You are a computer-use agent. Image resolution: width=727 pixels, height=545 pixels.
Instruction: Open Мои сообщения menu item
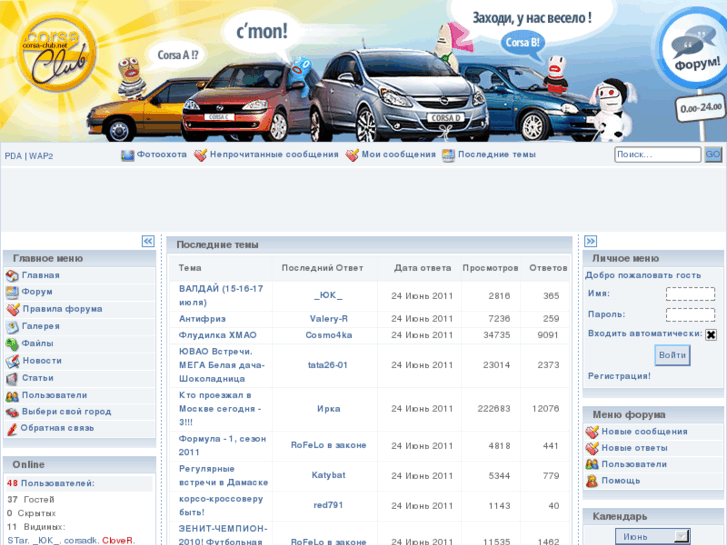click(399, 154)
